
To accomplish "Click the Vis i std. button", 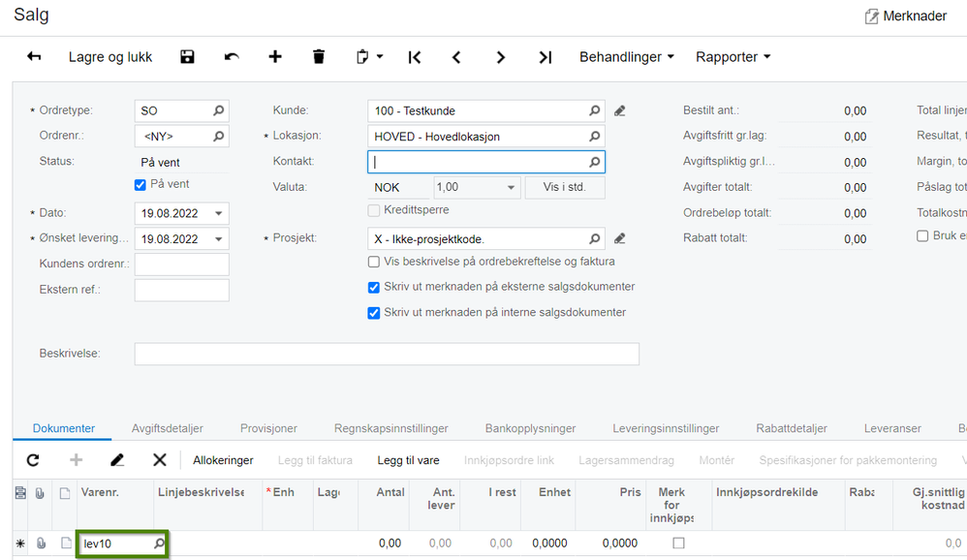I will click(x=564, y=187).
